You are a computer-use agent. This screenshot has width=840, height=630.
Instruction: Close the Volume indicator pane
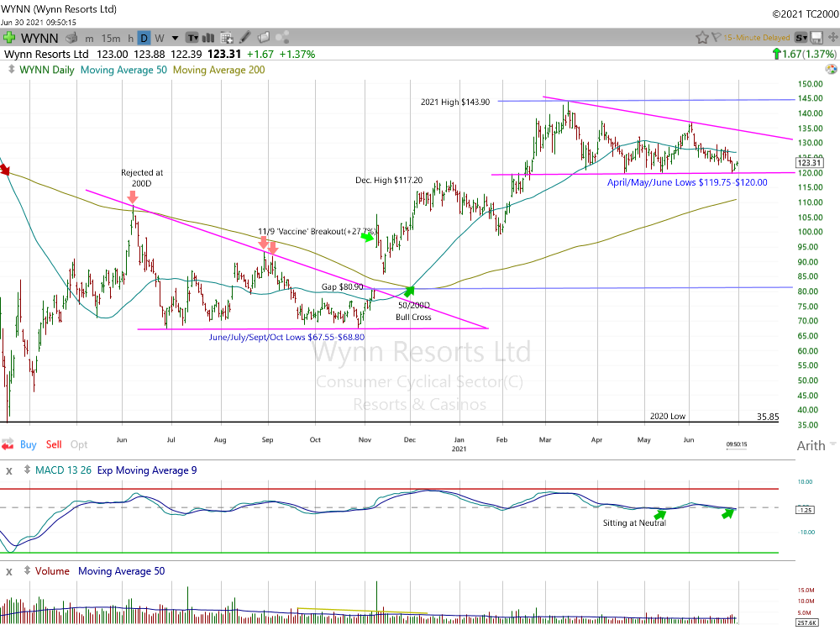9,571
